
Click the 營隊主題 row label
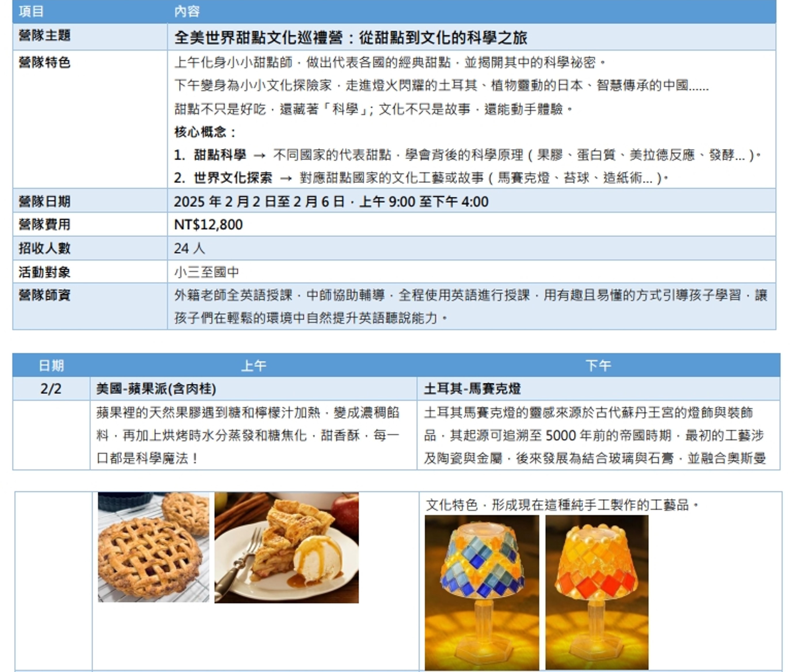pyautogui.click(x=45, y=36)
